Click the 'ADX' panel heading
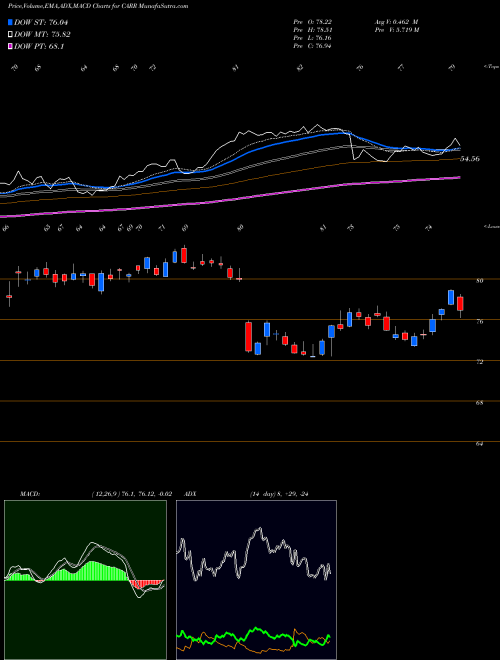 [191, 494]
